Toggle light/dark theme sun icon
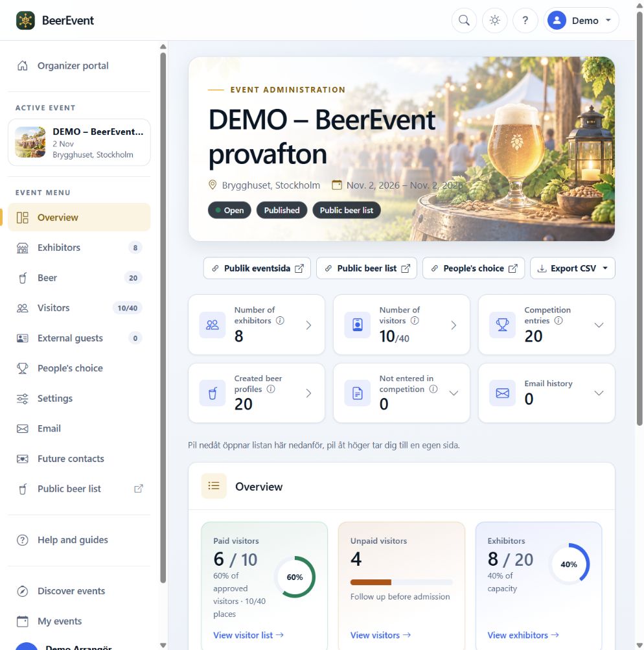 tap(495, 20)
